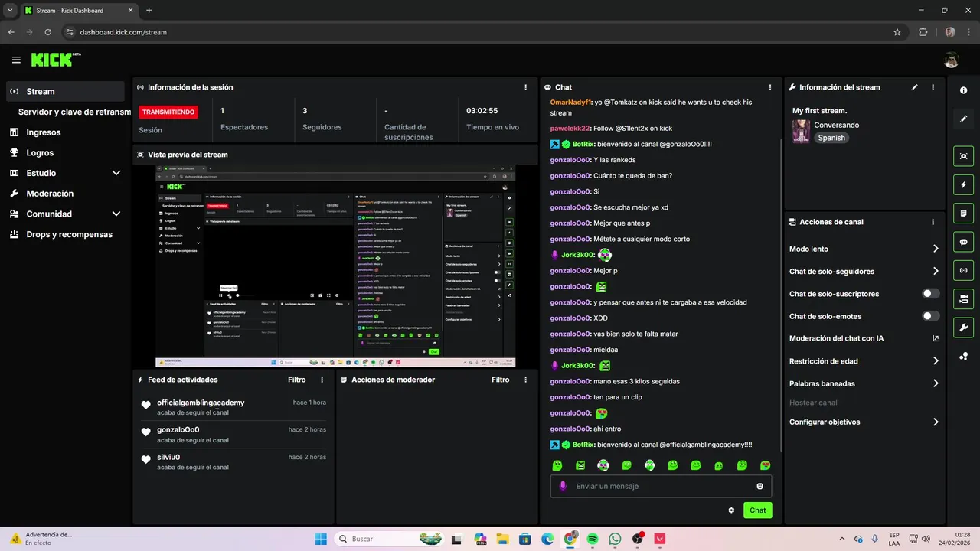Toggle the broadcast session info icon in right sidebar

[x=963, y=270]
